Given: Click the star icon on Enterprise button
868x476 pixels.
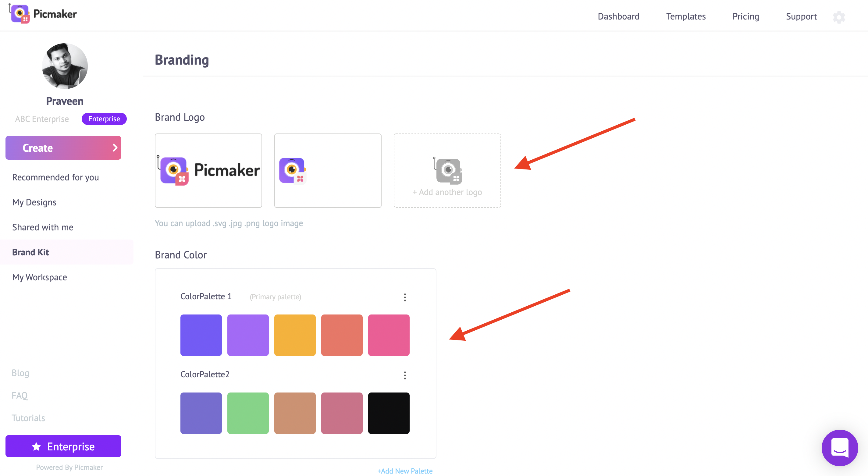Looking at the screenshot, I should [36, 446].
